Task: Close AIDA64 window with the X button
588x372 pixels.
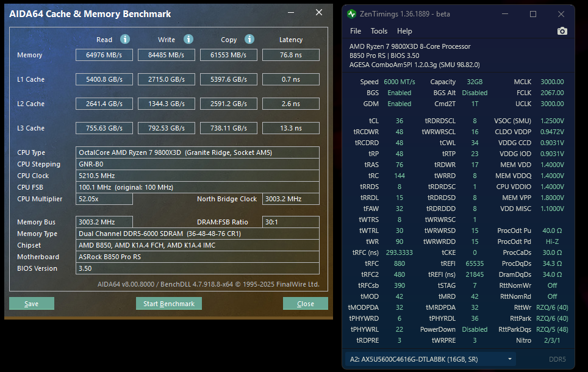Action: (x=319, y=12)
